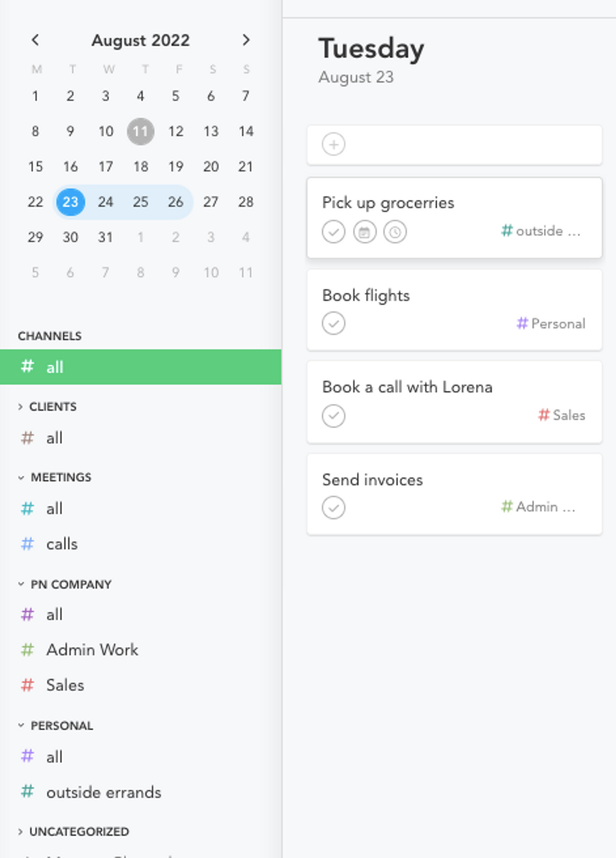Expand the UNCATEGORIZED channel group

(20, 832)
